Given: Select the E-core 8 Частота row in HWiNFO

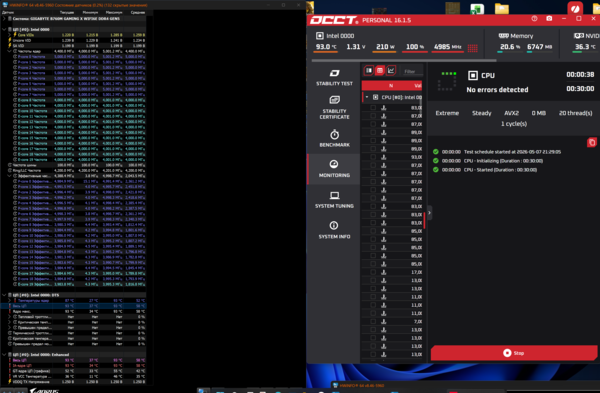Looking at the screenshot, I should (79, 100).
